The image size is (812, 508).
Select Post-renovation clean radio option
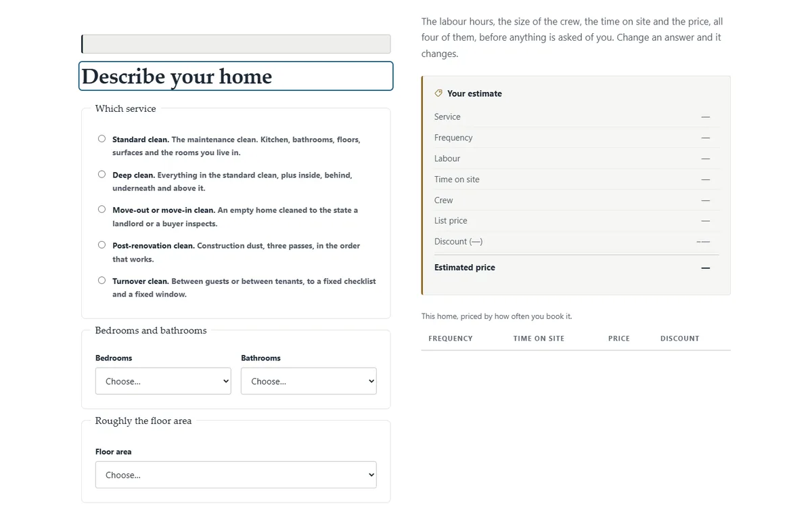101,245
